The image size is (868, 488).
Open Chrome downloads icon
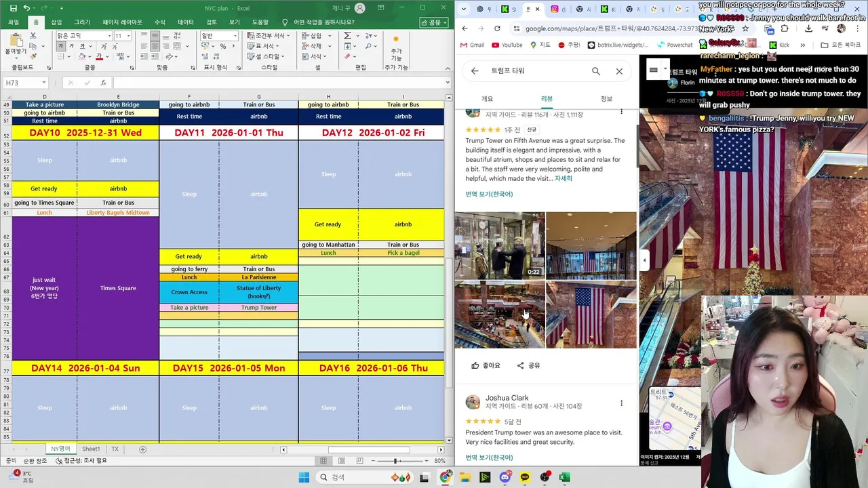(x=808, y=28)
